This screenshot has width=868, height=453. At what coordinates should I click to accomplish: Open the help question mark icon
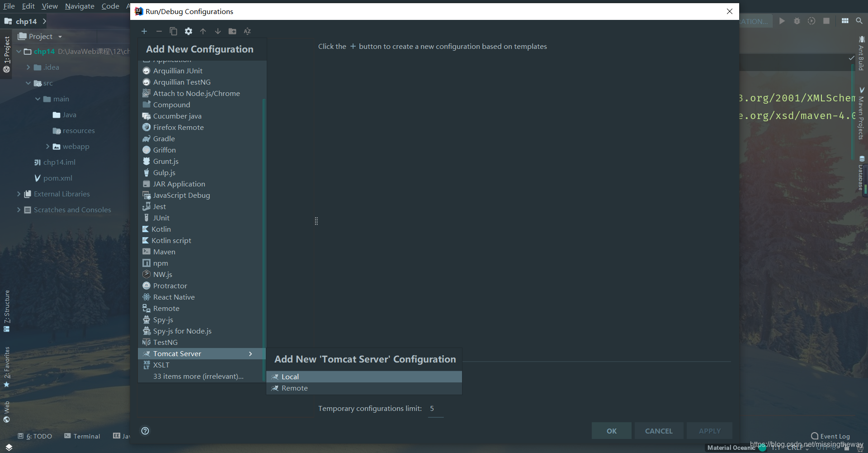pyautogui.click(x=145, y=431)
